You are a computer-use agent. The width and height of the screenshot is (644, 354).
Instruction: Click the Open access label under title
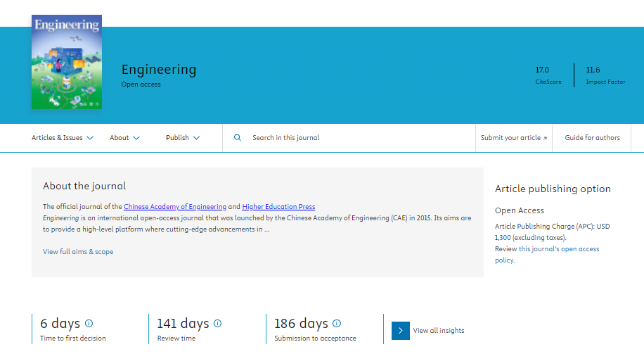[141, 84]
